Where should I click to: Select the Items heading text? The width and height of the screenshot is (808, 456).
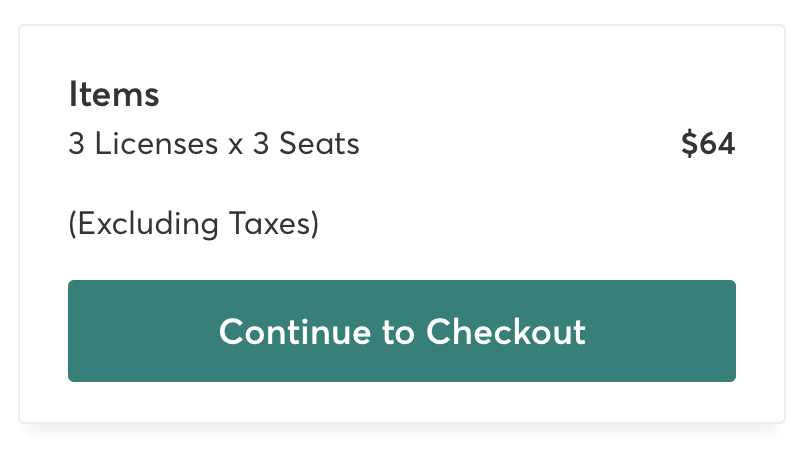coord(114,94)
